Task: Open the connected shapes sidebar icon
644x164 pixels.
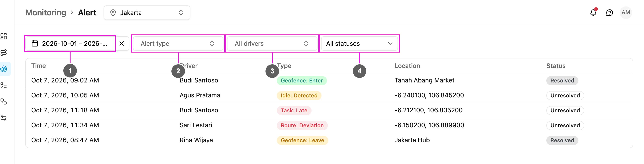Action: pos(4,101)
